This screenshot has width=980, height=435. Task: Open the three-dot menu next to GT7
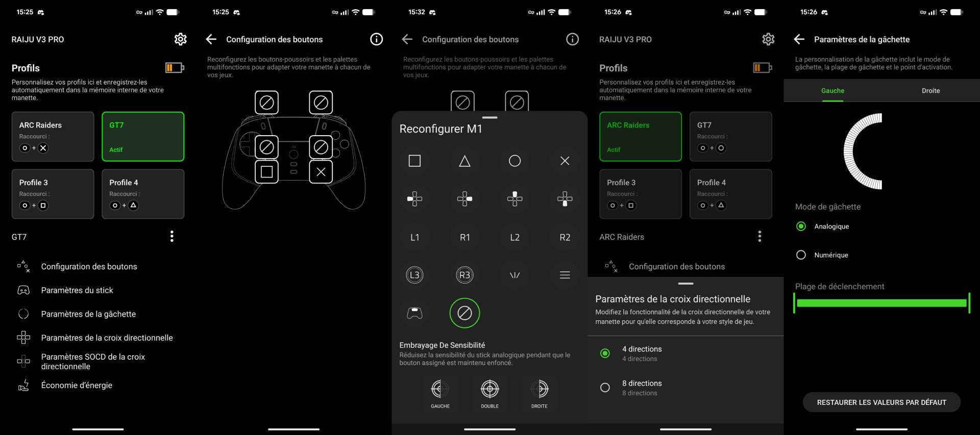[172, 236]
